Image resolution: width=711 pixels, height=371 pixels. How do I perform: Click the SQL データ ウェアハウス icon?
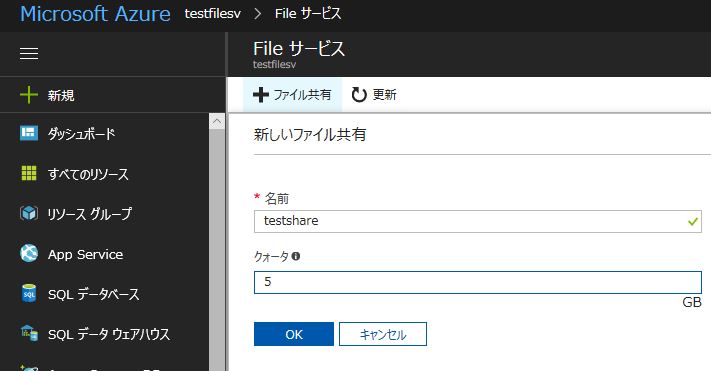tap(29, 333)
